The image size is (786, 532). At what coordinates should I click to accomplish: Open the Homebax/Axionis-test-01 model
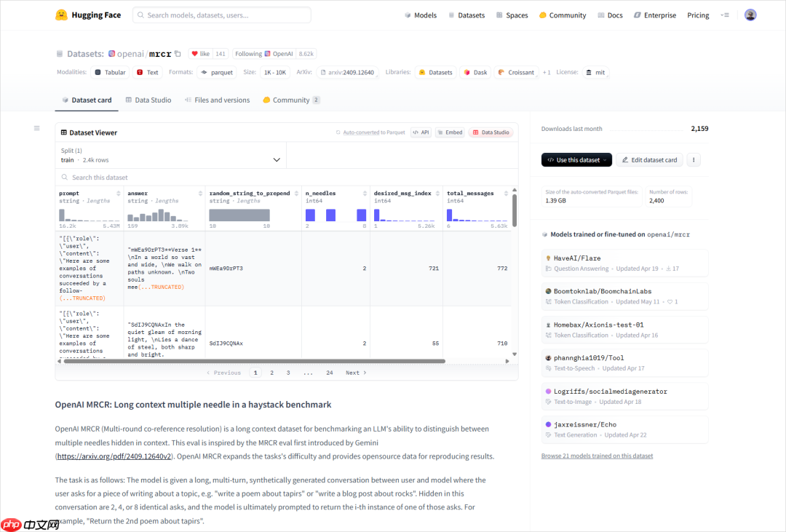[x=624, y=330]
